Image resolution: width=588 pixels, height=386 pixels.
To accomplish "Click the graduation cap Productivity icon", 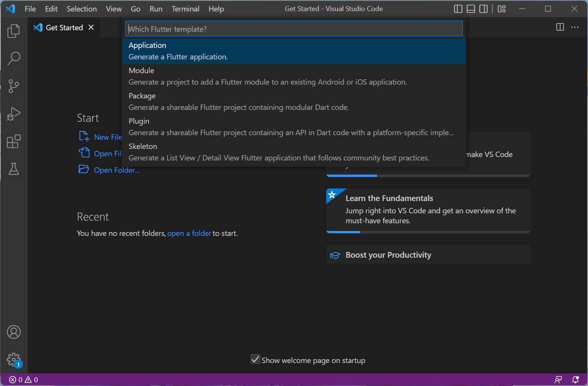I will point(335,255).
